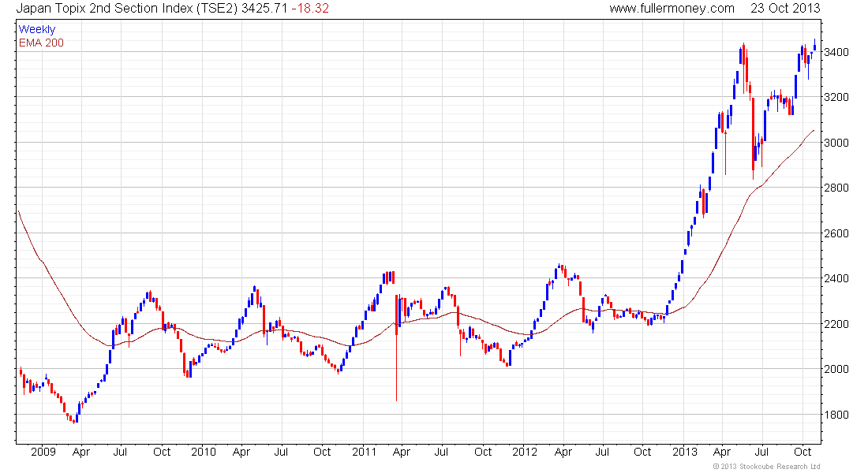868x473 pixels.
Task: Click the 2800 price axis label
Action: point(836,188)
